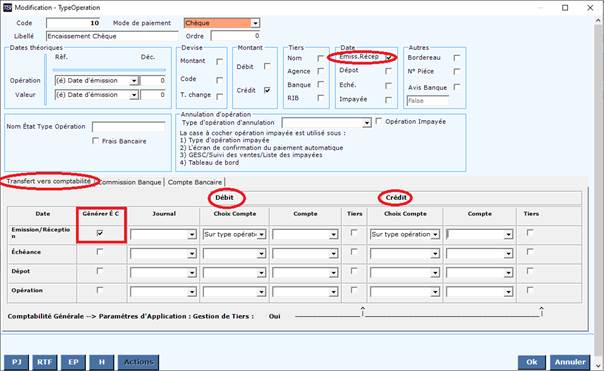Image resolution: width=604 pixels, height=371 pixels.
Task: Enable Générer E C for Dépot
Action: (x=100, y=271)
